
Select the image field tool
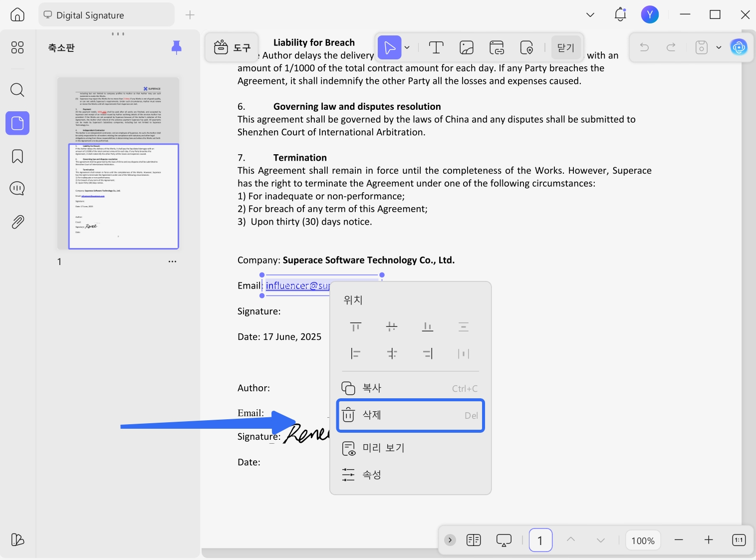tap(467, 48)
